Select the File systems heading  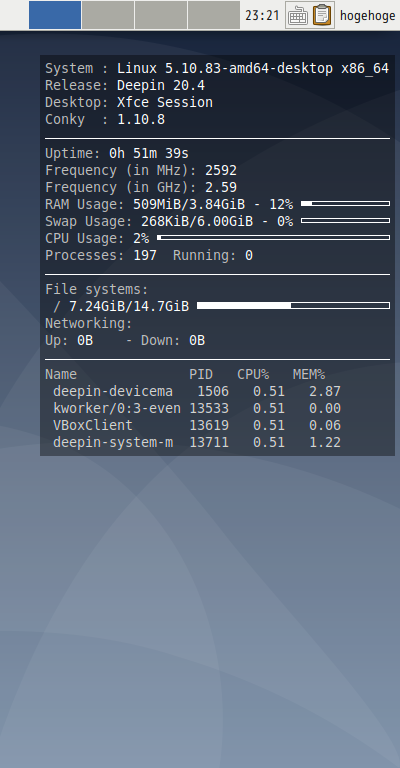coord(96,289)
